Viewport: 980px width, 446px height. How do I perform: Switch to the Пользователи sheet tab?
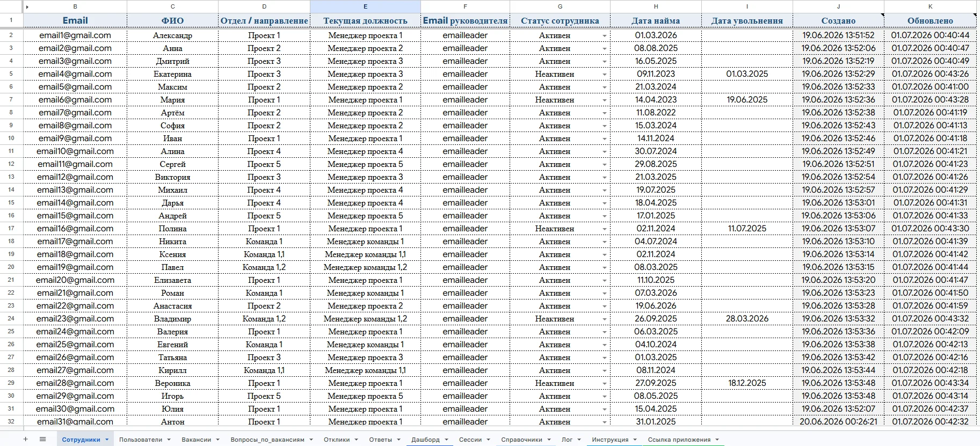point(141,440)
